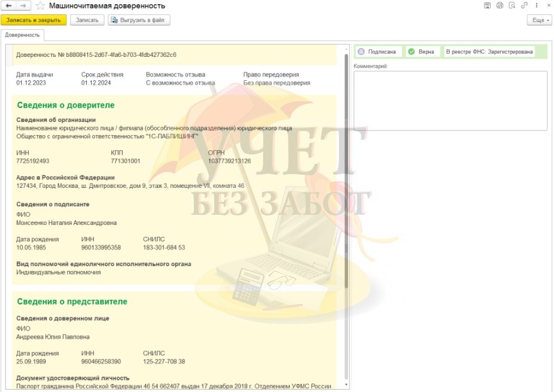The height and width of the screenshot is (392, 554).
Task: Click the save diskette icon in title bar
Action: (x=487, y=5)
